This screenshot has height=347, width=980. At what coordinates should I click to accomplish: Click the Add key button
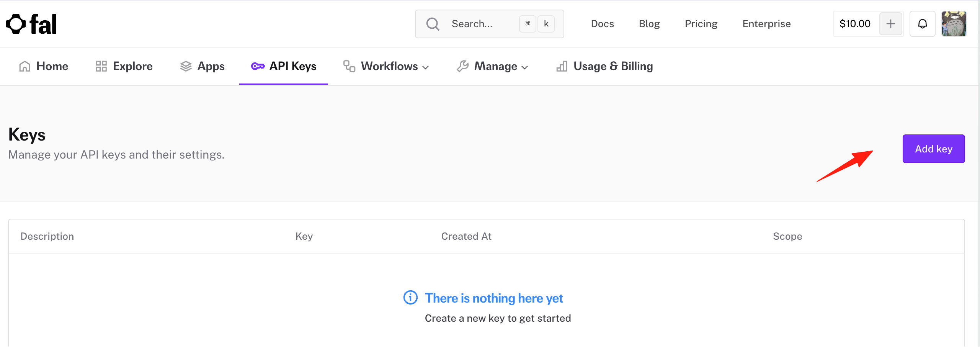(x=934, y=149)
